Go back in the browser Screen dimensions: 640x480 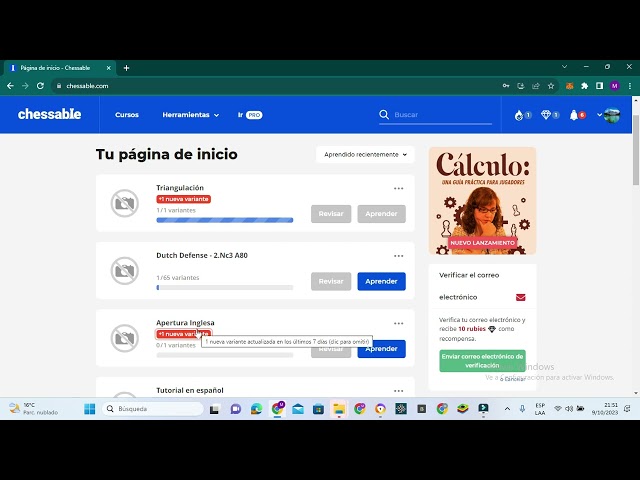point(10,86)
